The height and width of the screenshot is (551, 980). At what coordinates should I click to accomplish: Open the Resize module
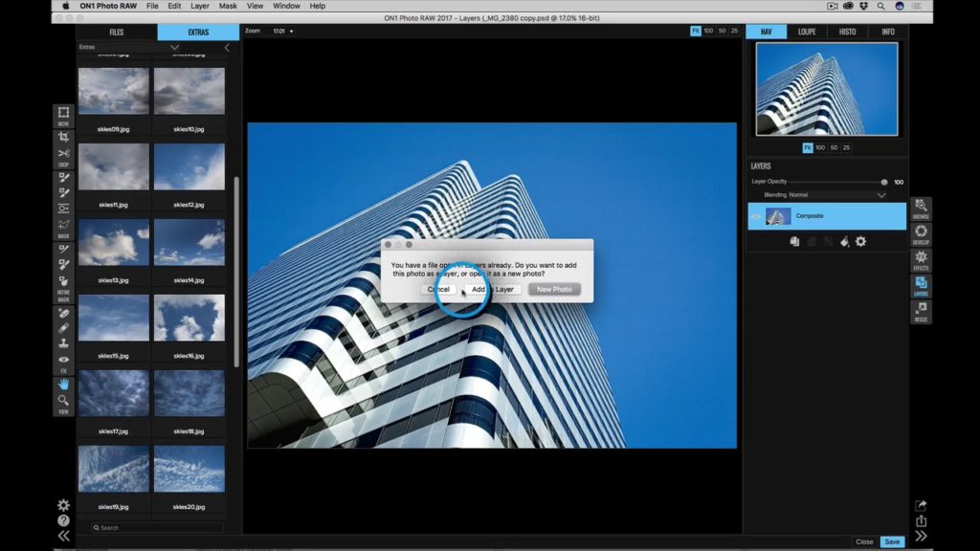pos(921,311)
